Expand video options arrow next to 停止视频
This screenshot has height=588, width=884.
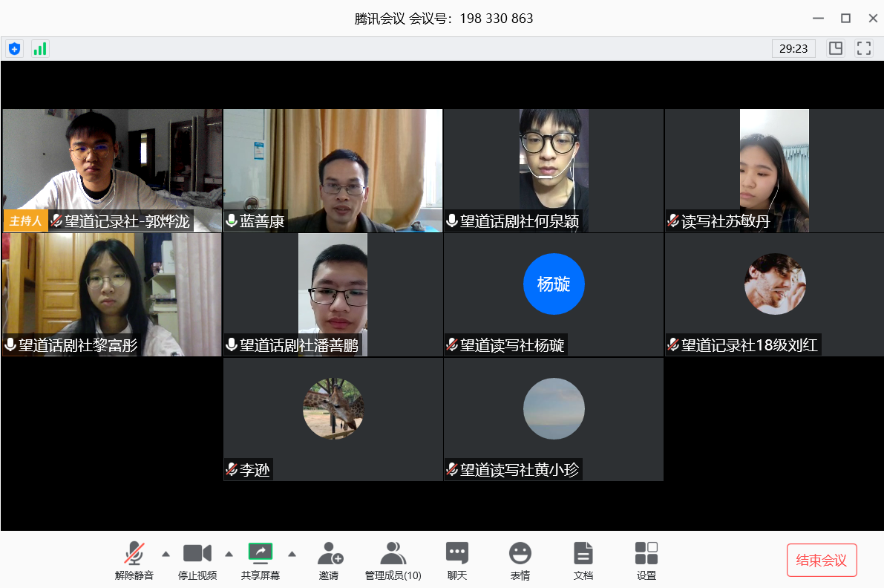point(229,554)
